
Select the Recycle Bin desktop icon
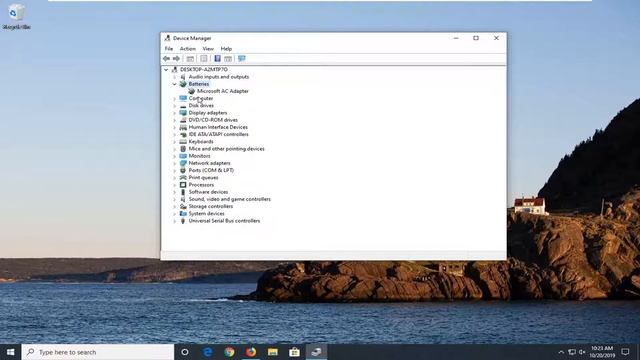click(x=16, y=17)
